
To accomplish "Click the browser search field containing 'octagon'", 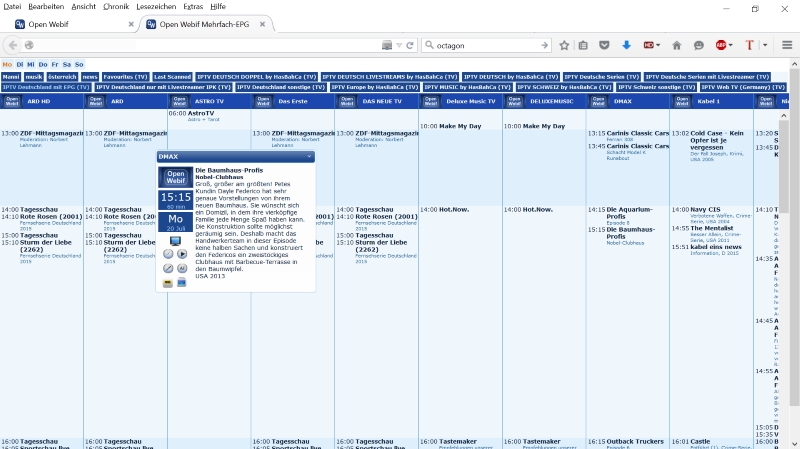I will pos(487,45).
